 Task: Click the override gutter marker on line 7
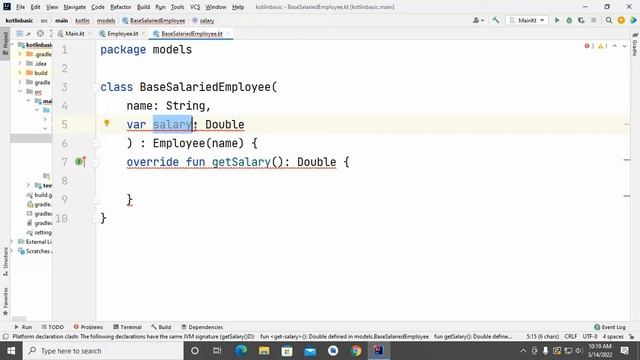[80, 162]
